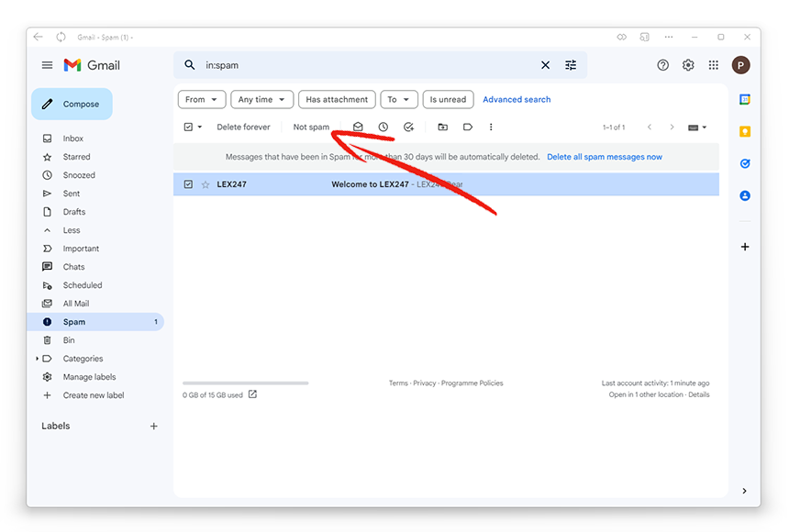The width and height of the screenshot is (789, 532).
Task: Open Google apps grid icon
Action: 714,65
